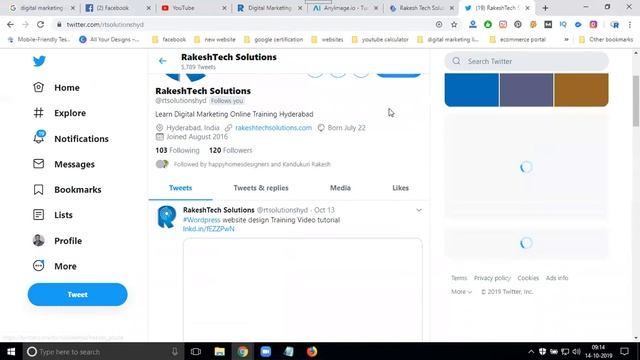640x360 pixels.
Task: Expand the footer More dropdown
Action: point(461,292)
